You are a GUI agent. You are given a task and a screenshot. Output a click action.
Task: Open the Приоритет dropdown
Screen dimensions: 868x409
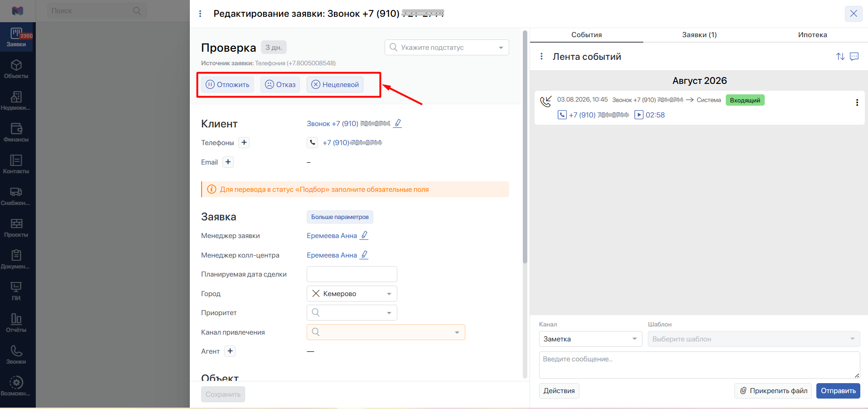click(x=352, y=312)
